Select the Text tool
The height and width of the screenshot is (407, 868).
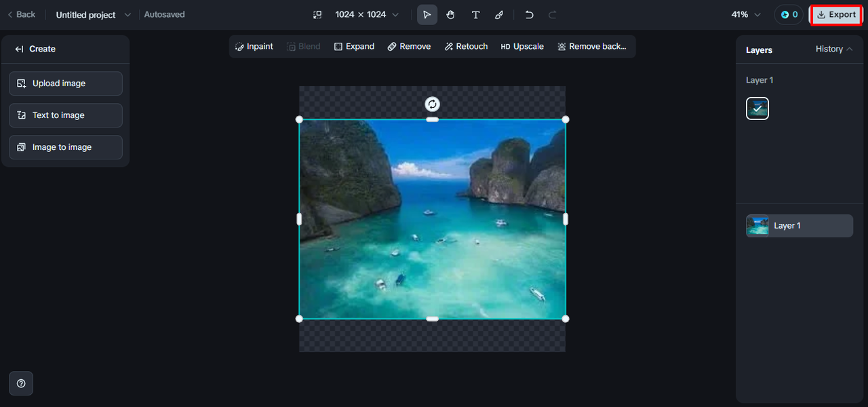(475, 14)
